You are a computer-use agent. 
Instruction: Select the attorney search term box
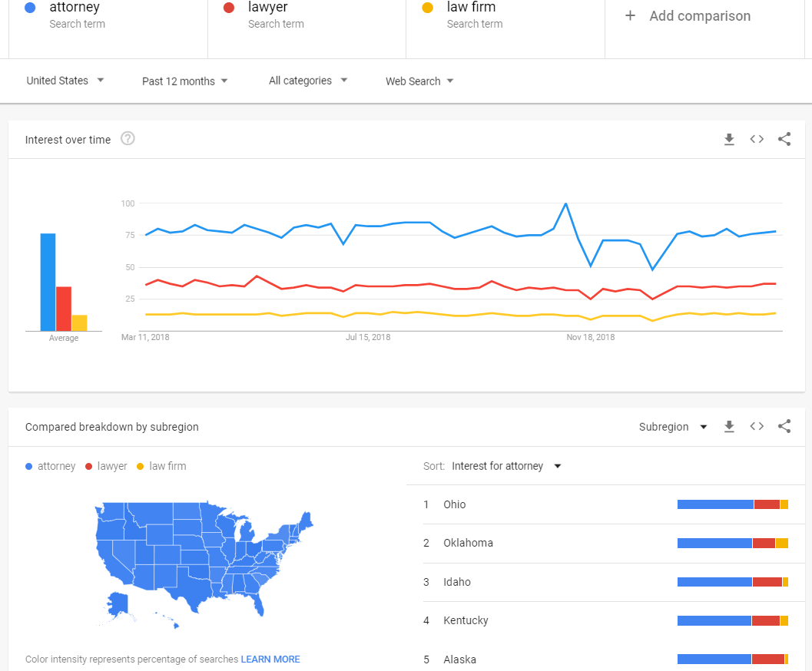pyautogui.click(x=108, y=29)
